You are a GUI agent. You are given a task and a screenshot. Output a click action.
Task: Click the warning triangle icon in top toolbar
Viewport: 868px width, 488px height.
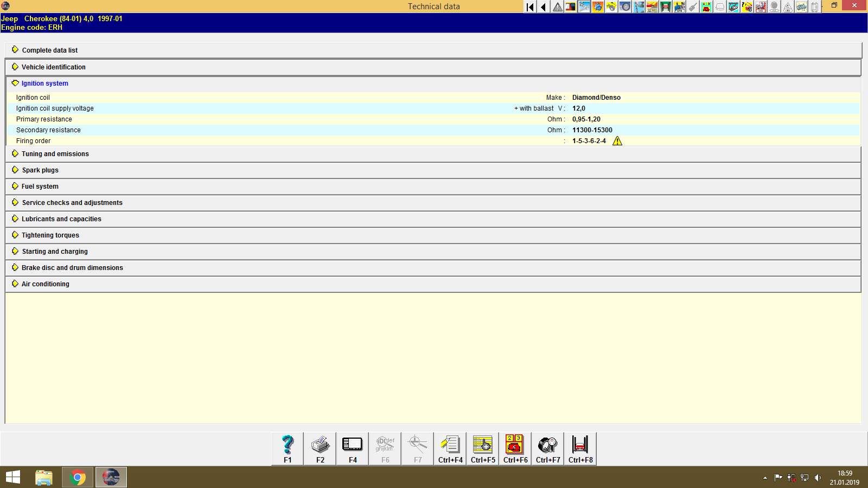click(557, 7)
